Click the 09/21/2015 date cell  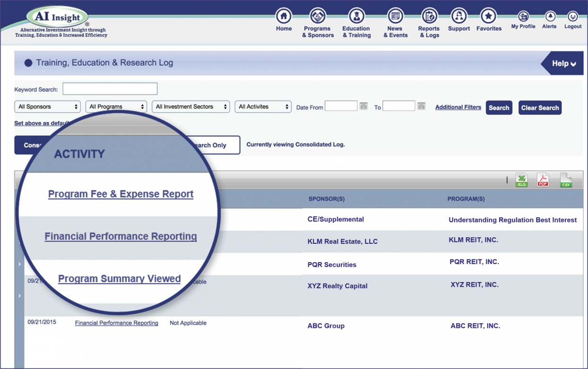click(x=42, y=322)
